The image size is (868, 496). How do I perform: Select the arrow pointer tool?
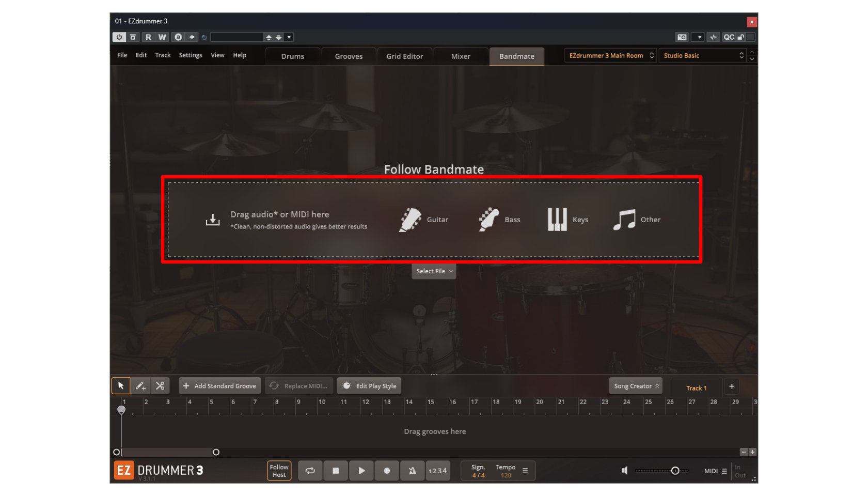click(x=121, y=386)
